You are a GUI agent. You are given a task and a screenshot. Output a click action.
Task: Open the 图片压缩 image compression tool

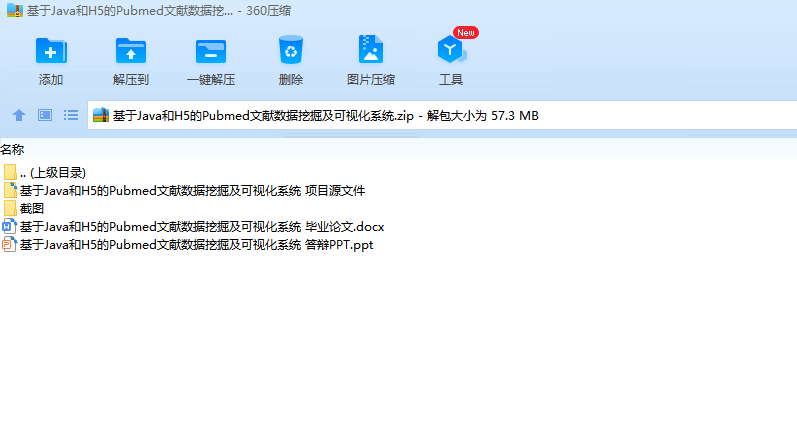tap(371, 49)
